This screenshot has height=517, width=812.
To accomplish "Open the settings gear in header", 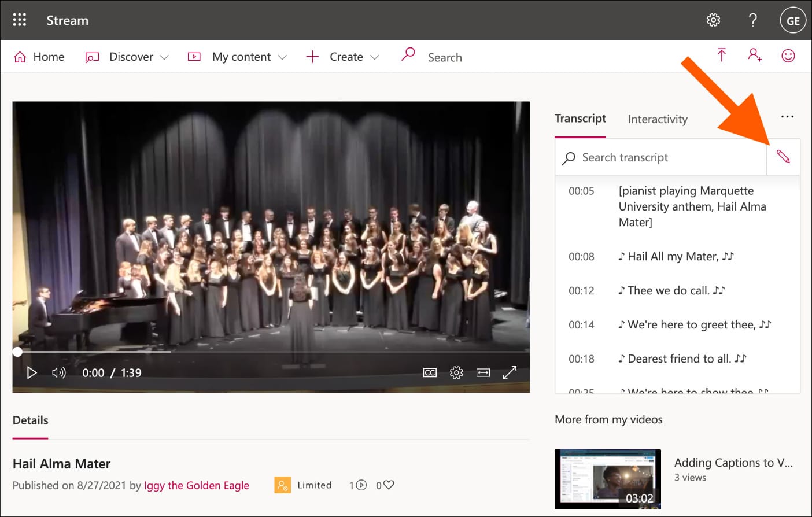I will click(713, 20).
